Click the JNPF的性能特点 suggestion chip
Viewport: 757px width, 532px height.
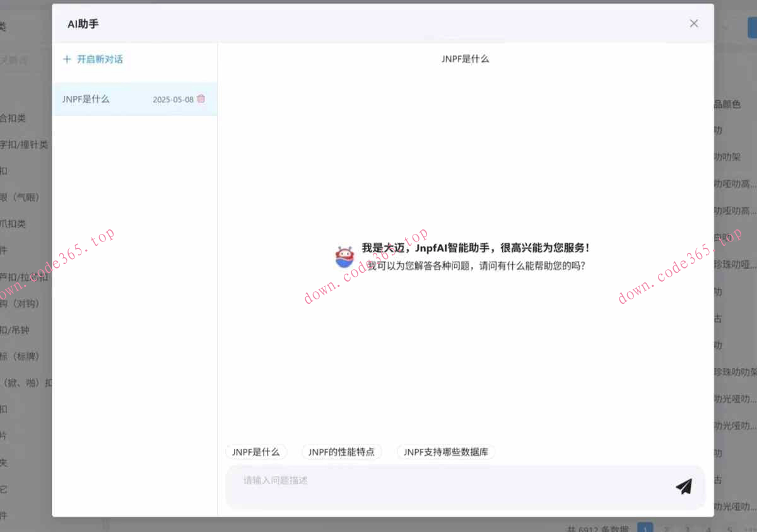pyautogui.click(x=341, y=451)
